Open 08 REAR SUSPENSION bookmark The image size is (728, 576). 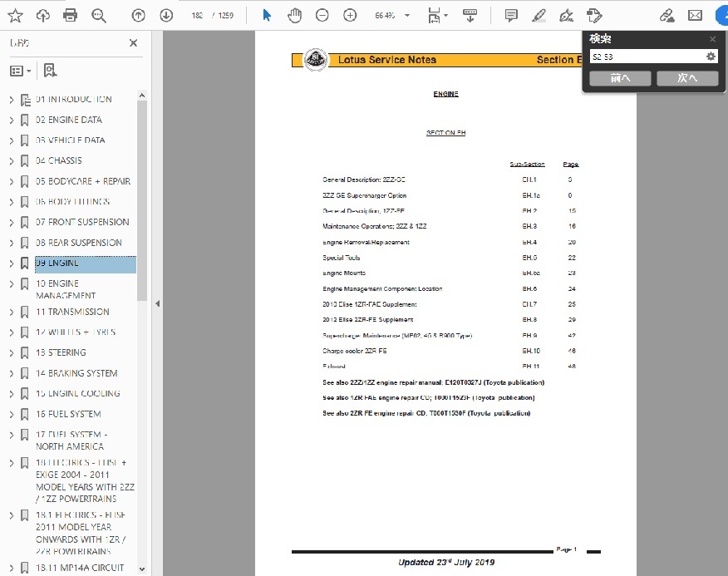point(79,243)
